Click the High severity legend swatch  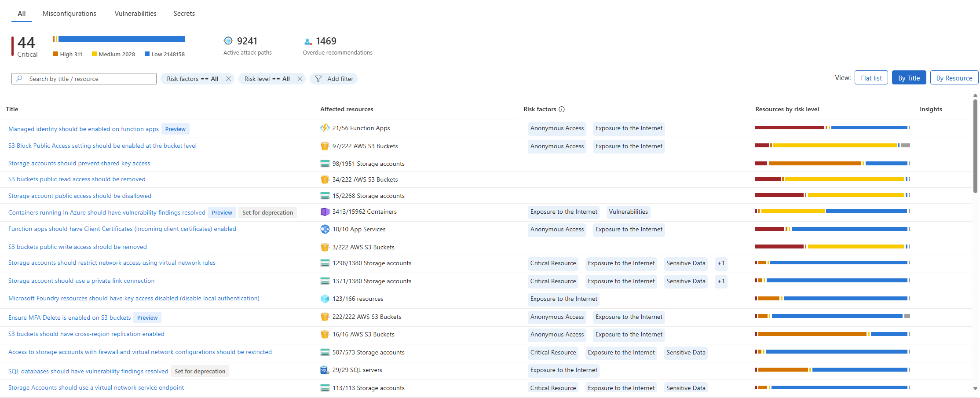point(55,54)
